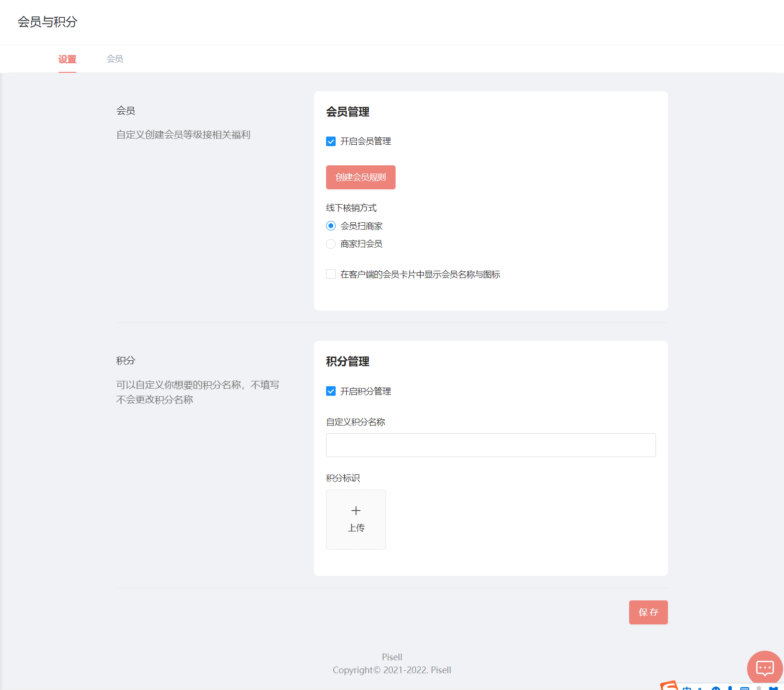Click the 创建会员规则 button
784x690 pixels.
361,177
